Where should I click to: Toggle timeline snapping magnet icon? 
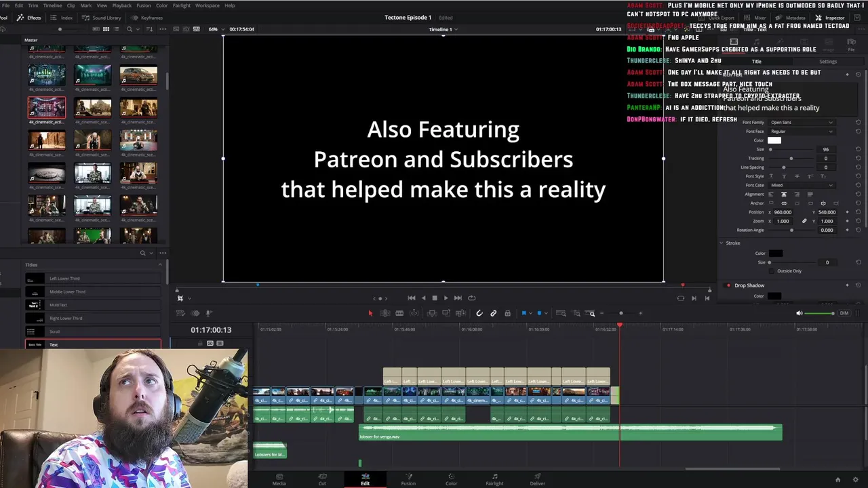tap(479, 313)
